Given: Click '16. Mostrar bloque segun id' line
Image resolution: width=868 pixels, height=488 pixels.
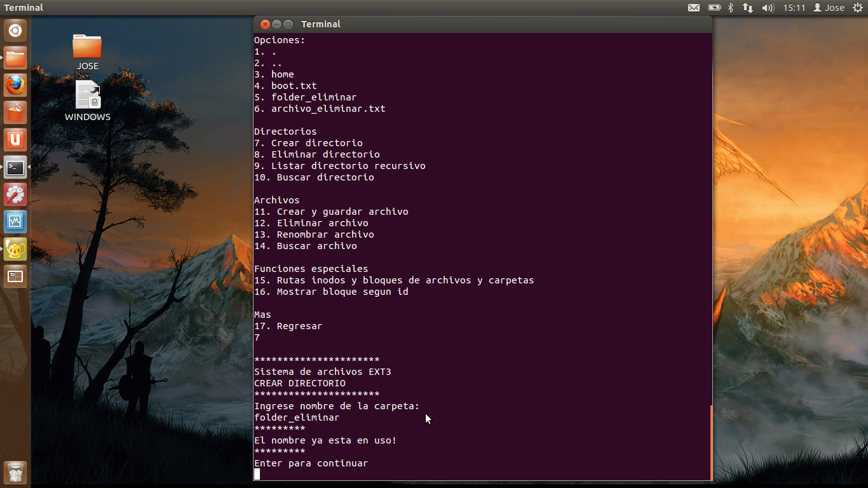Looking at the screenshot, I should pos(331,292).
